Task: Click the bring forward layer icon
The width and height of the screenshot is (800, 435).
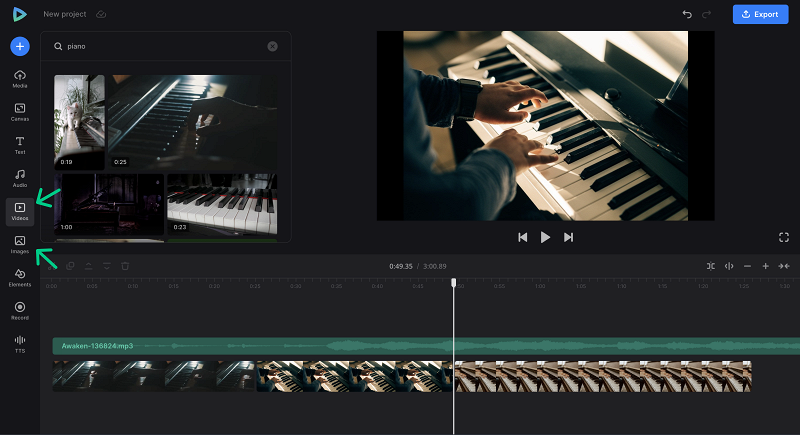Action: tap(88, 266)
